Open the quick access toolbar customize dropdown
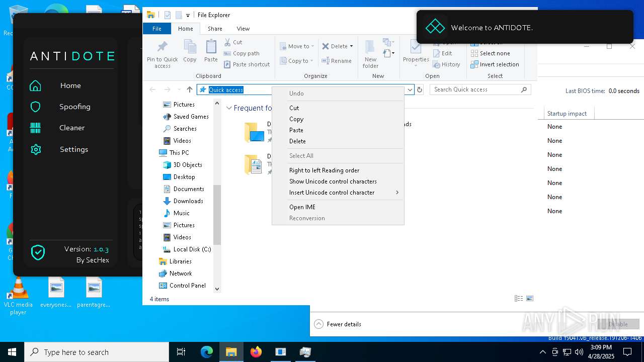 (x=188, y=16)
